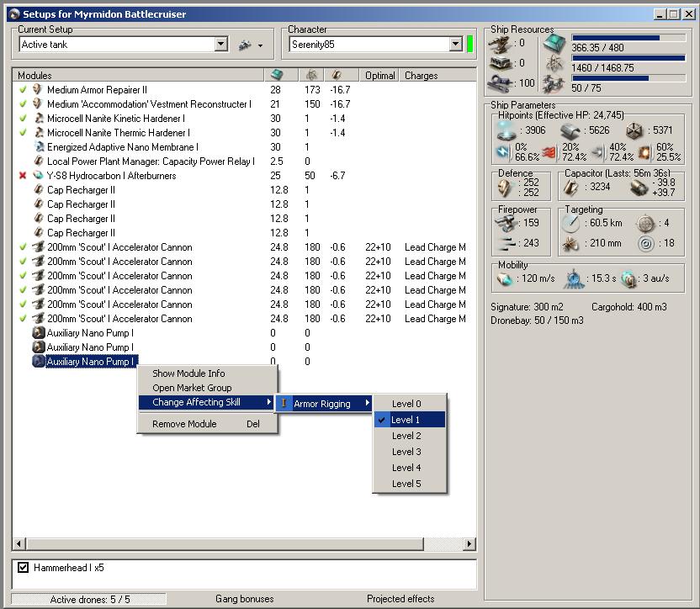Click the Gang bonuses label

244,599
